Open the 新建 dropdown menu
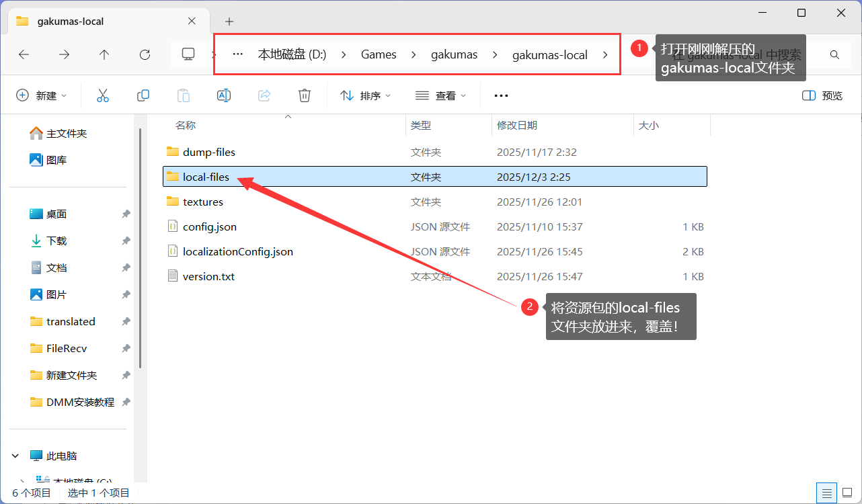This screenshot has height=504, width=862. click(x=42, y=96)
